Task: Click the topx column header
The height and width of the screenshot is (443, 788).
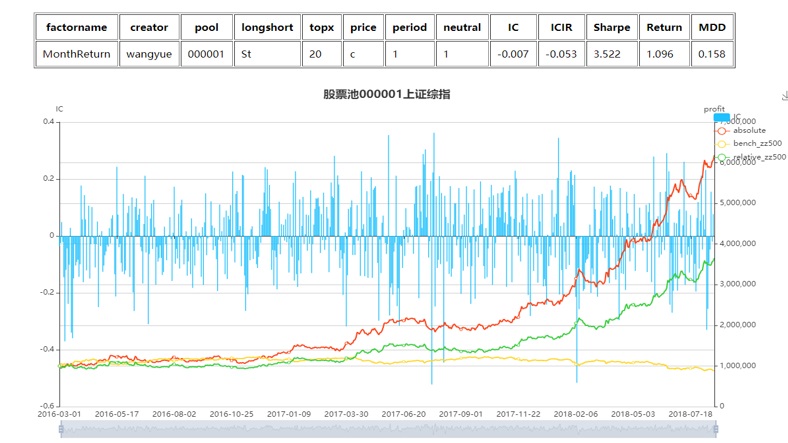Action: pyautogui.click(x=321, y=27)
